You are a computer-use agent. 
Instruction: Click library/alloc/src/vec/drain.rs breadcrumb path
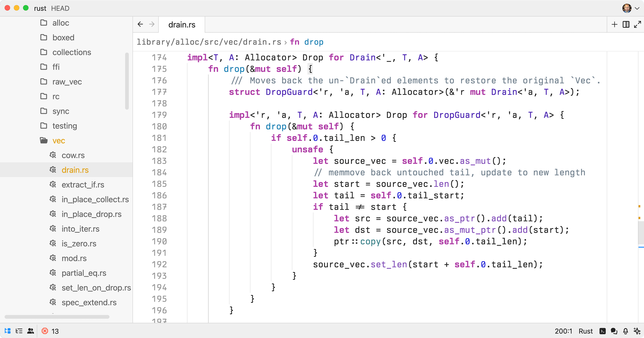coord(209,42)
